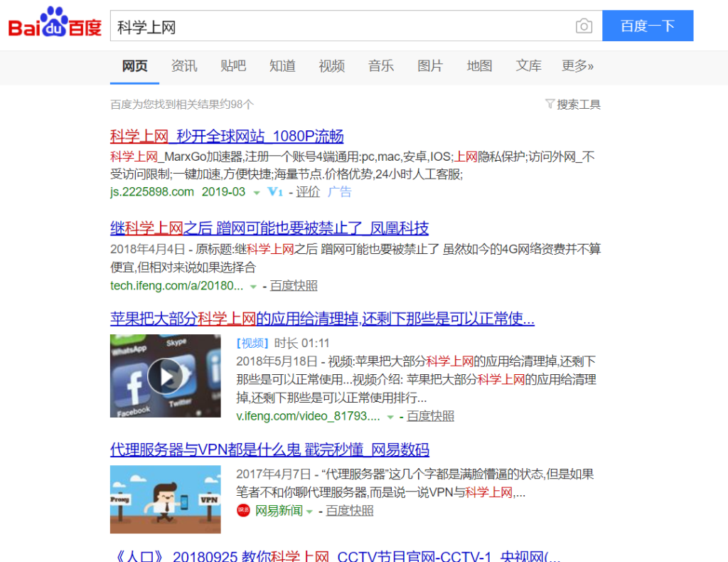Image resolution: width=728 pixels, height=562 pixels.
Task: Open the 音乐 tab
Action: click(x=381, y=66)
